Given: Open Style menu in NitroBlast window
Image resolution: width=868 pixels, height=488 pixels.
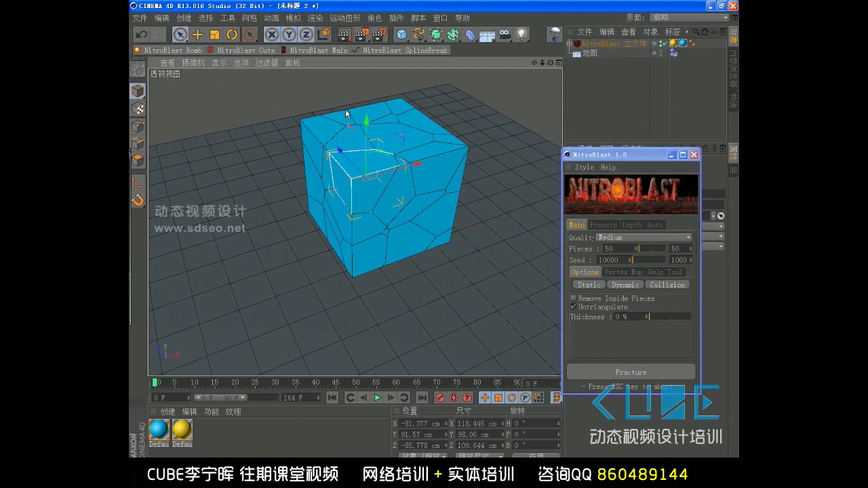Looking at the screenshot, I should coord(584,167).
